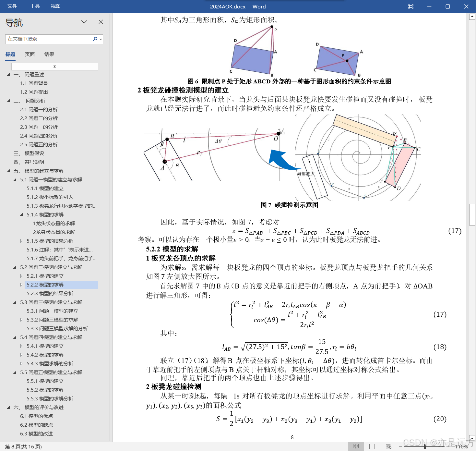Expand 5.3.2 问题三模型的求解 node

point(21,320)
